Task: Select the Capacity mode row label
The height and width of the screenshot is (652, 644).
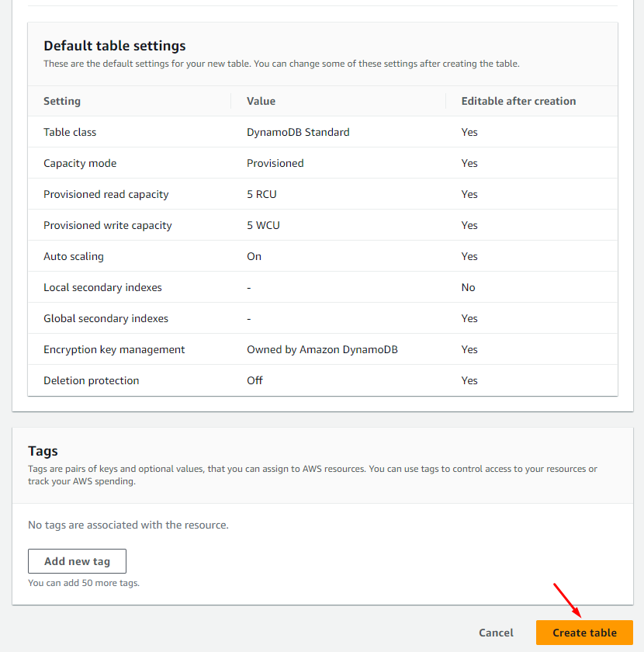Action: coord(80,163)
